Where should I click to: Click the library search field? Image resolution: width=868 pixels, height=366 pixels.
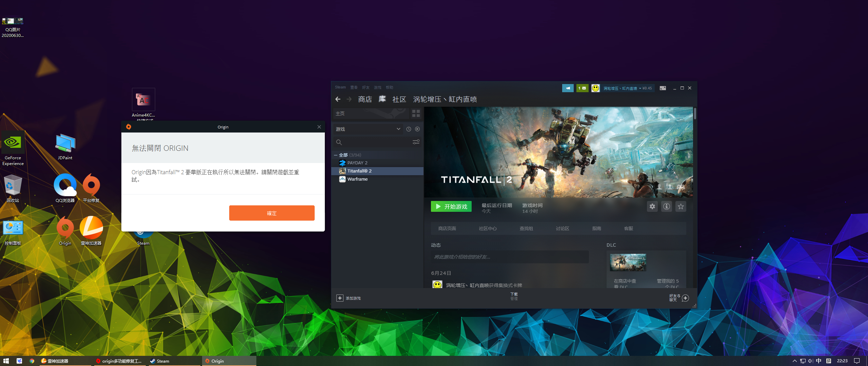[373, 142]
